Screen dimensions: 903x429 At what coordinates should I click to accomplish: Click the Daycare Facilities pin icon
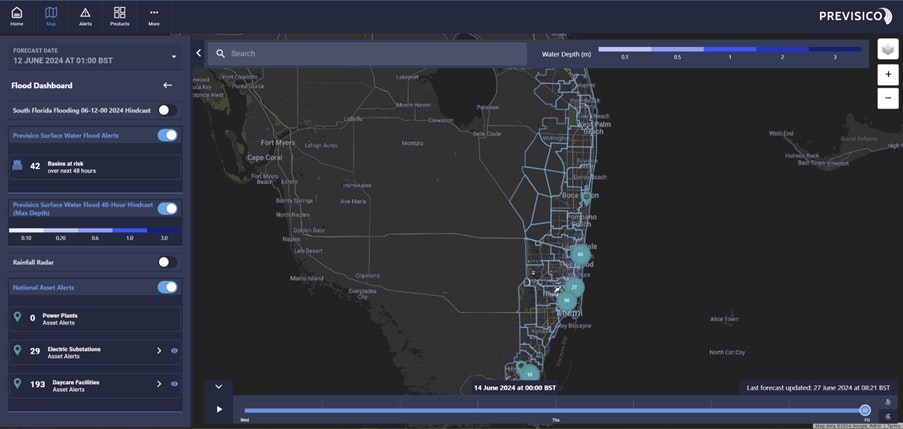click(17, 384)
